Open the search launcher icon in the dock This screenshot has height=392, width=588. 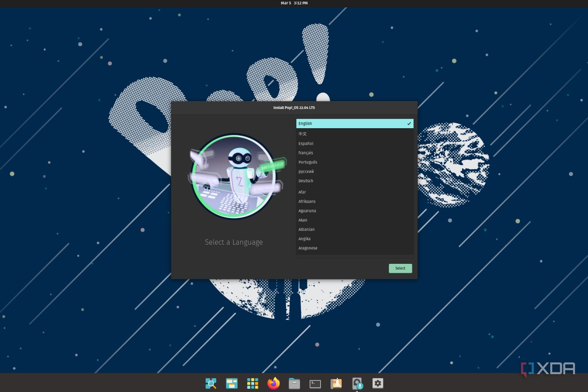pyautogui.click(x=211, y=383)
